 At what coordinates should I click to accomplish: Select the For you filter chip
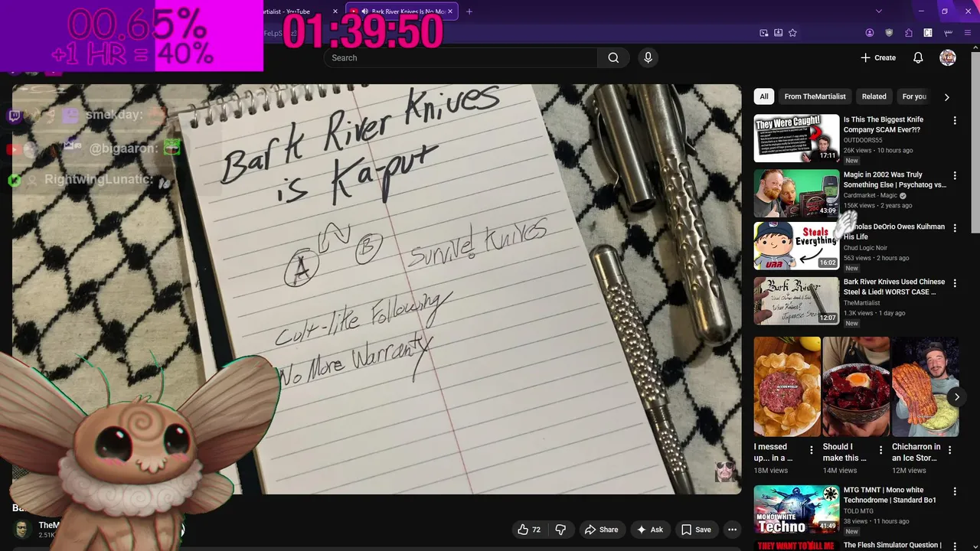click(x=914, y=96)
